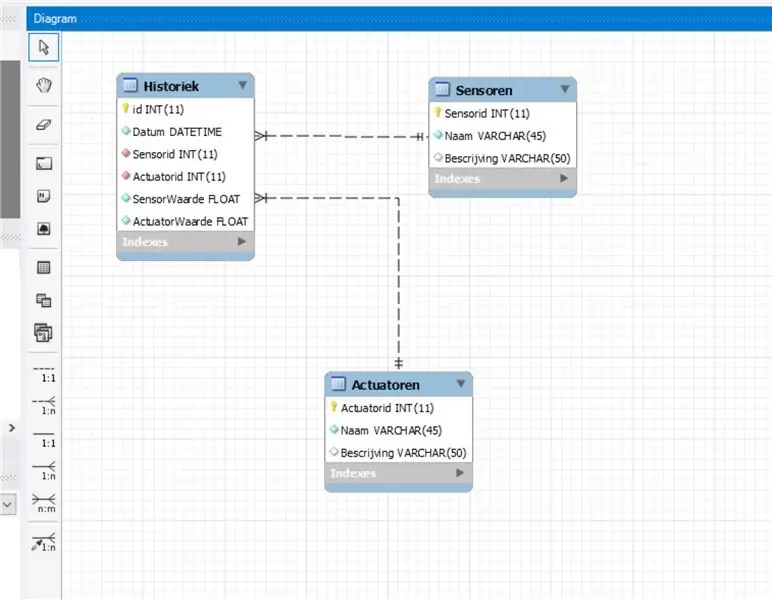Click the Historiek table icon

click(x=130, y=85)
